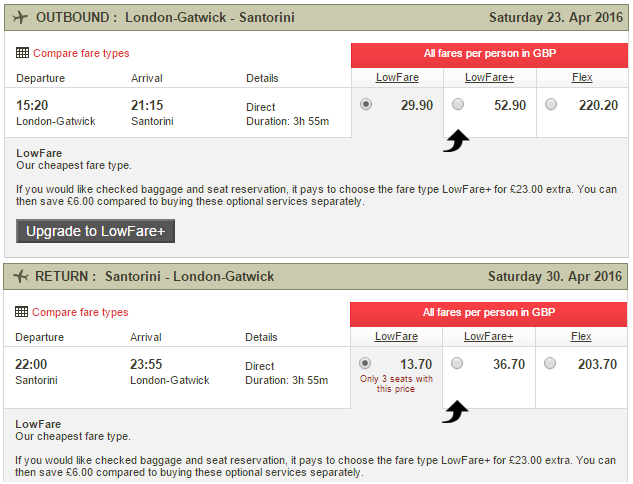Open outbound LowFare+ column header link
Image resolution: width=633 pixels, height=484 pixels.
(490, 77)
